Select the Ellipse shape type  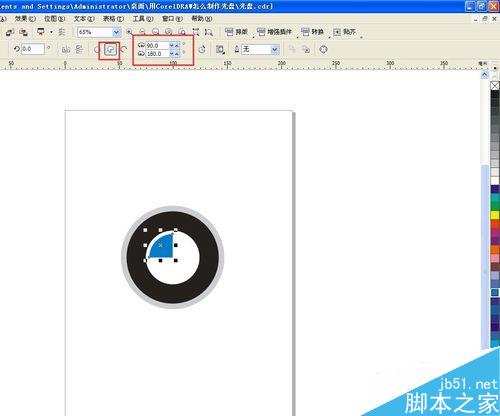pos(97,50)
